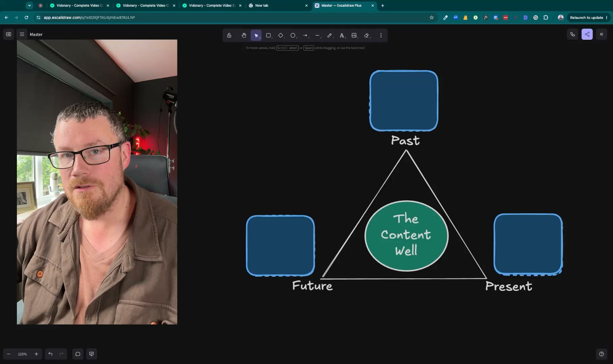Screen dimensions: 613x364
Task: Start a call with phone icon
Action: point(573,34)
